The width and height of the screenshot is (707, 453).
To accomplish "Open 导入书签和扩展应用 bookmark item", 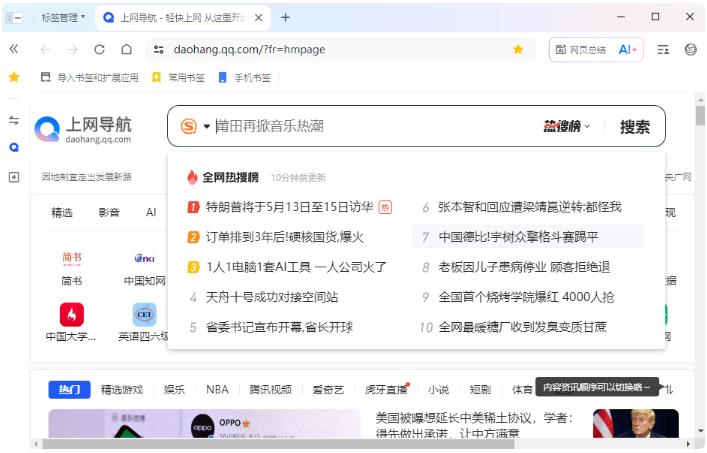I will (x=89, y=78).
